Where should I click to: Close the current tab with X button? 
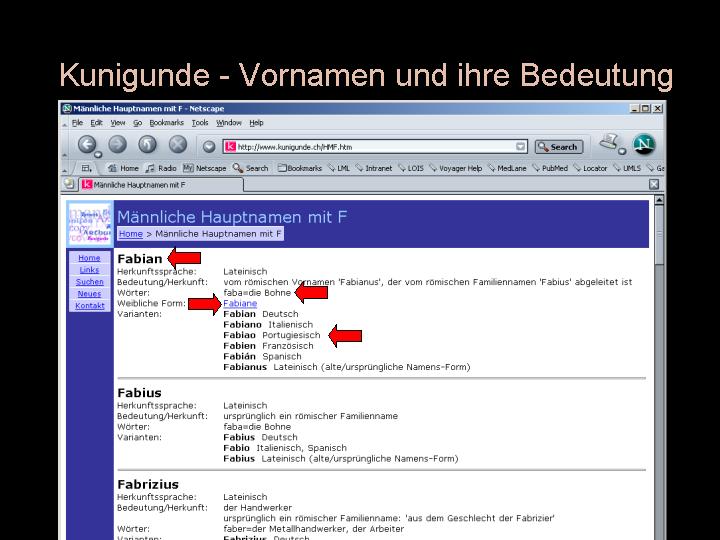(654, 184)
